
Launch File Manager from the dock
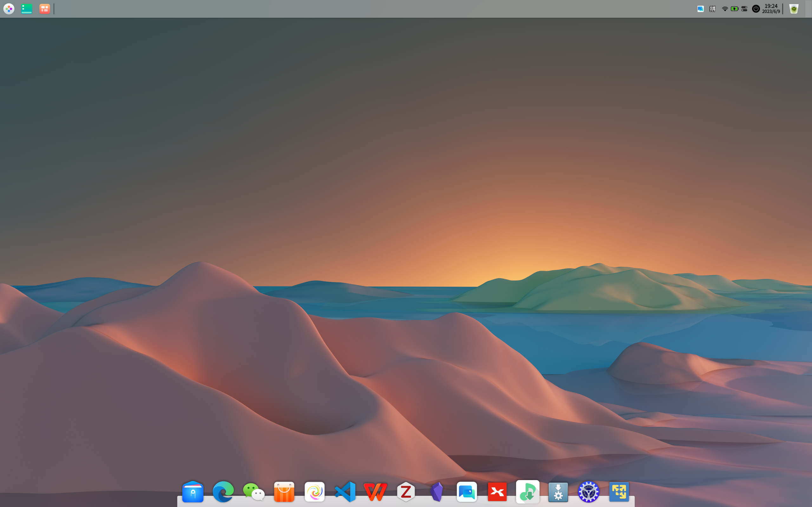click(x=193, y=491)
